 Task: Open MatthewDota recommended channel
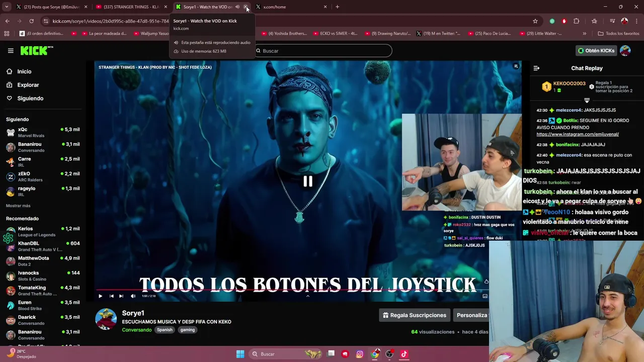pos(43,261)
